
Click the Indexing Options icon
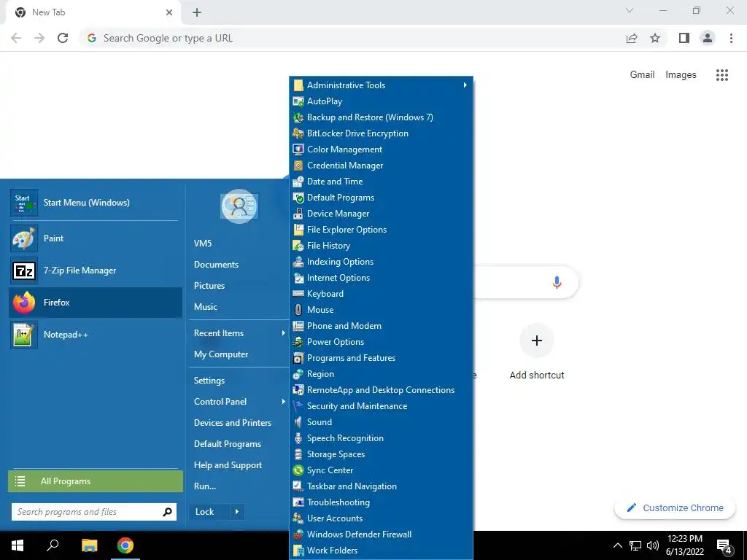(298, 262)
